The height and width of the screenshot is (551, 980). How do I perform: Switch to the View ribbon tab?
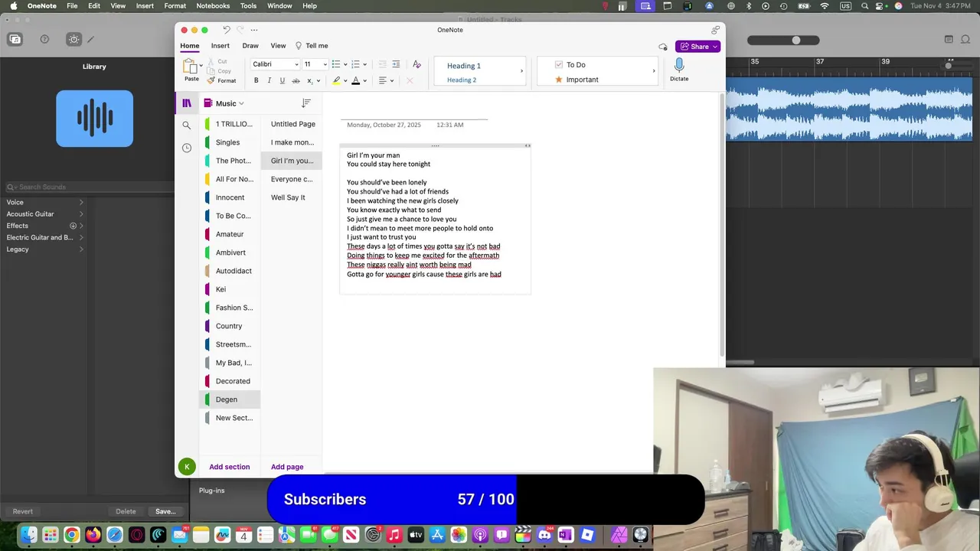pos(278,46)
